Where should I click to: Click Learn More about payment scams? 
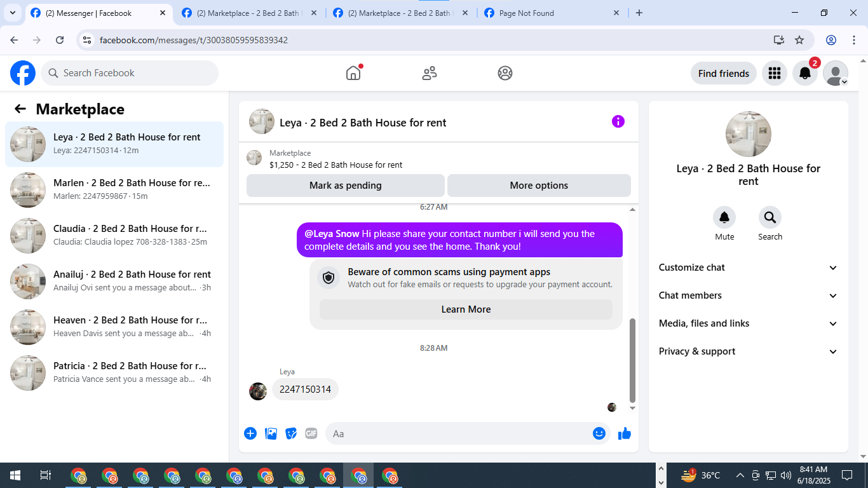coord(466,309)
